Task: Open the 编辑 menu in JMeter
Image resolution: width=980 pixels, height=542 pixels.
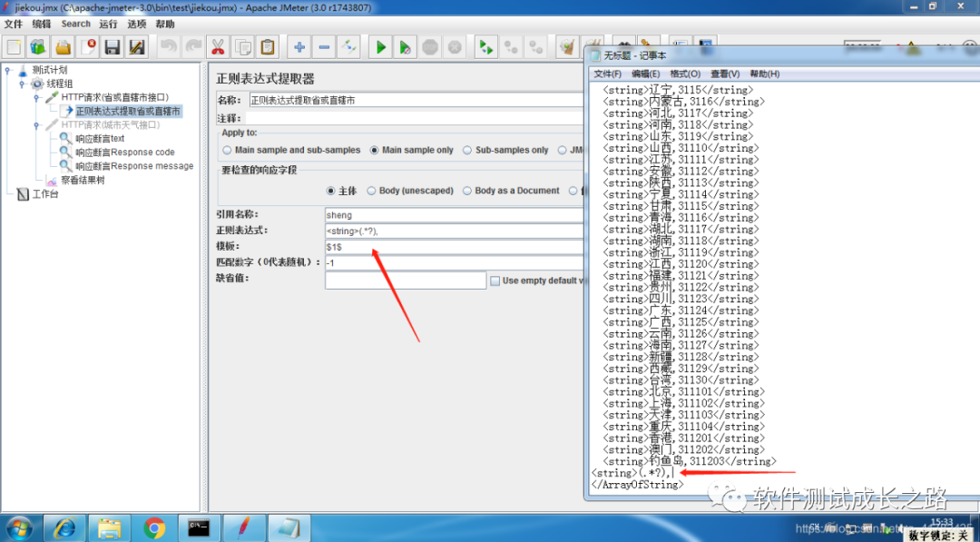Action: (41, 25)
